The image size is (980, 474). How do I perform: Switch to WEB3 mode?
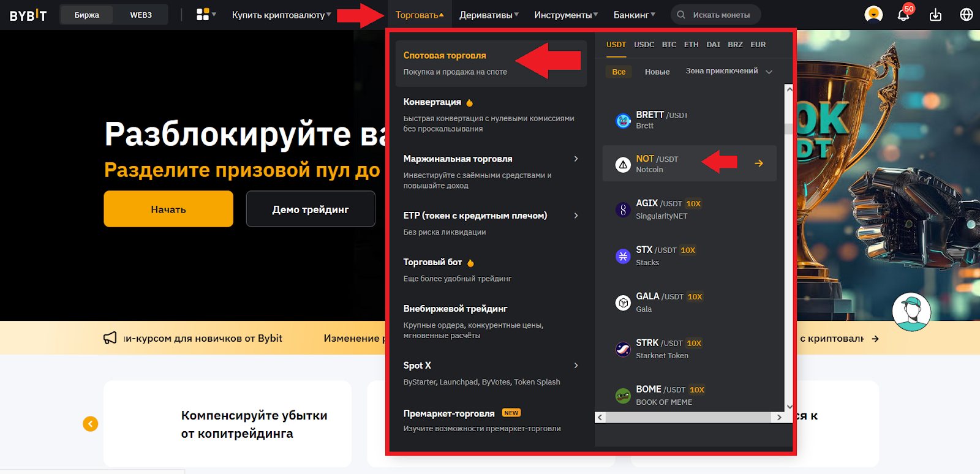(x=141, y=15)
